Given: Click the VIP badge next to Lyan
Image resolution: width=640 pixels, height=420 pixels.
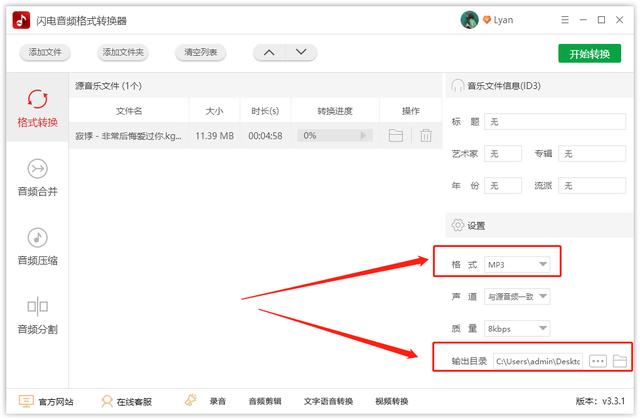Looking at the screenshot, I should pos(487,20).
